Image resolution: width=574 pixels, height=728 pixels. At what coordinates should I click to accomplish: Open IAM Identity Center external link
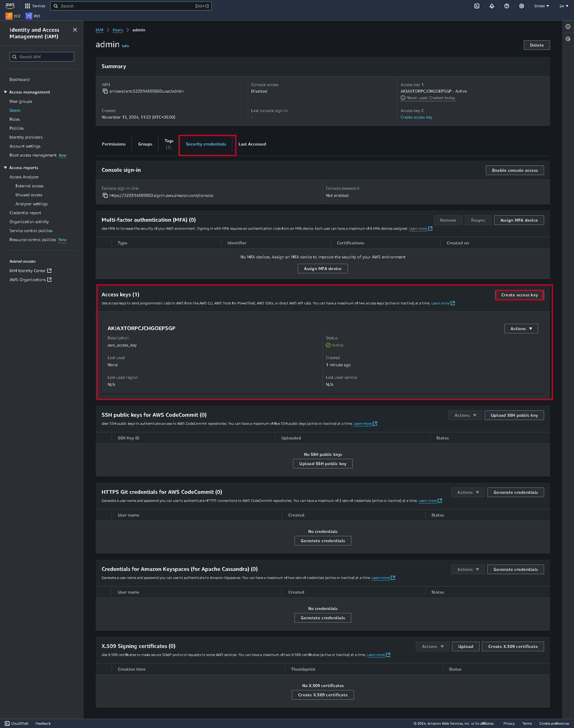(30, 271)
